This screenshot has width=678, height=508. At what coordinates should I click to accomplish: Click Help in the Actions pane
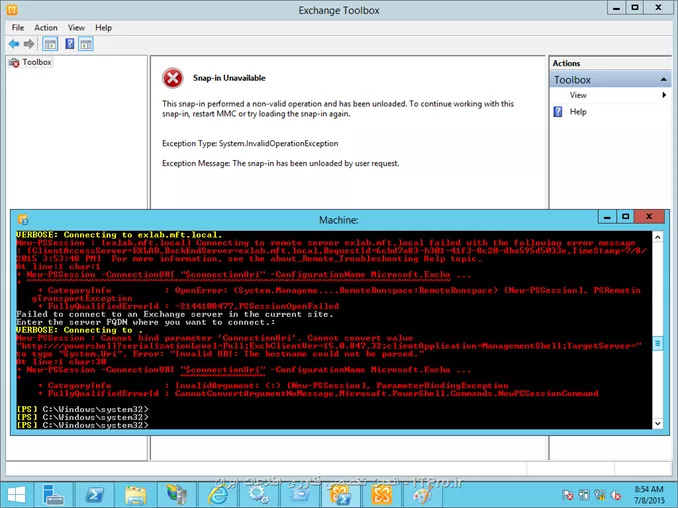pyautogui.click(x=578, y=112)
